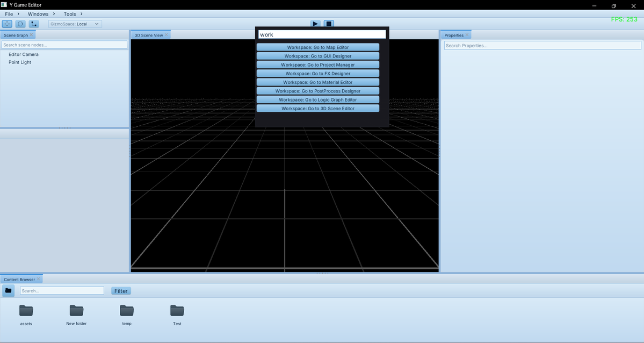The height and width of the screenshot is (343, 644).
Task: Minimize the Y Game Editor window
Action: pos(594,6)
